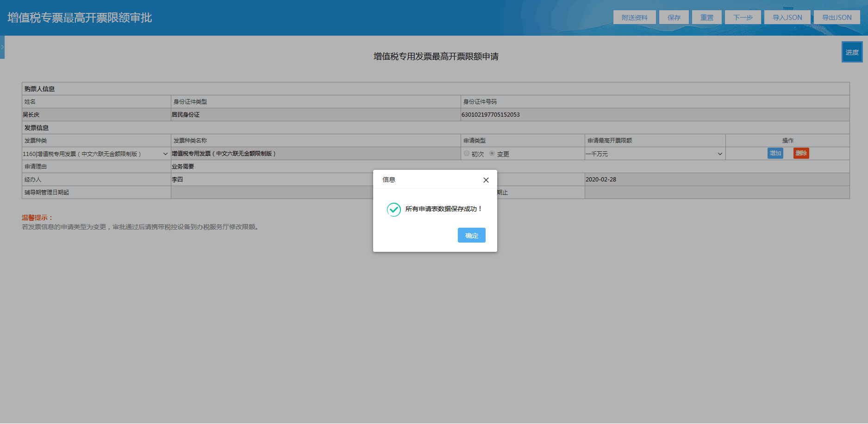Image resolution: width=868 pixels, height=424 pixels.
Task: Select the 变更 radio button
Action: click(492, 153)
